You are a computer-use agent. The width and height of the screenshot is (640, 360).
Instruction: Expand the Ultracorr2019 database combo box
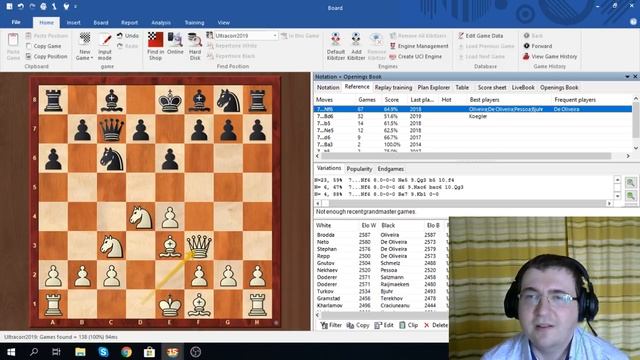click(x=275, y=36)
